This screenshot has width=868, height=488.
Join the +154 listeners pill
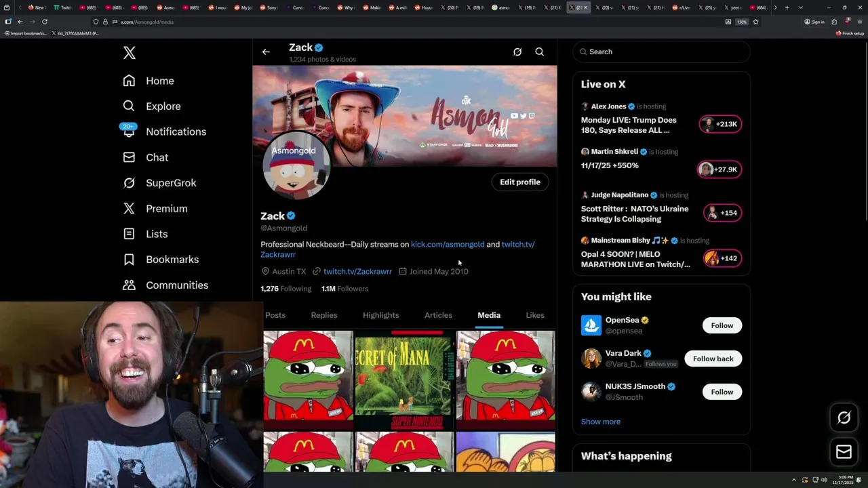pos(722,213)
